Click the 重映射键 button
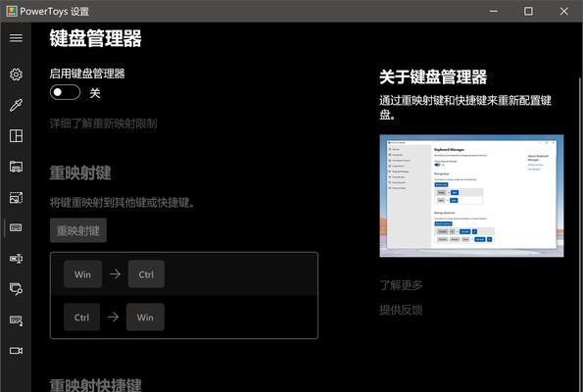 [x=78, y=230]
